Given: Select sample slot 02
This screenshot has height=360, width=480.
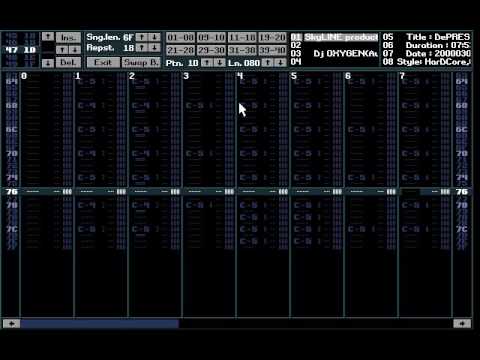Looking at the screenshot, I should click(x=334, y=45).
